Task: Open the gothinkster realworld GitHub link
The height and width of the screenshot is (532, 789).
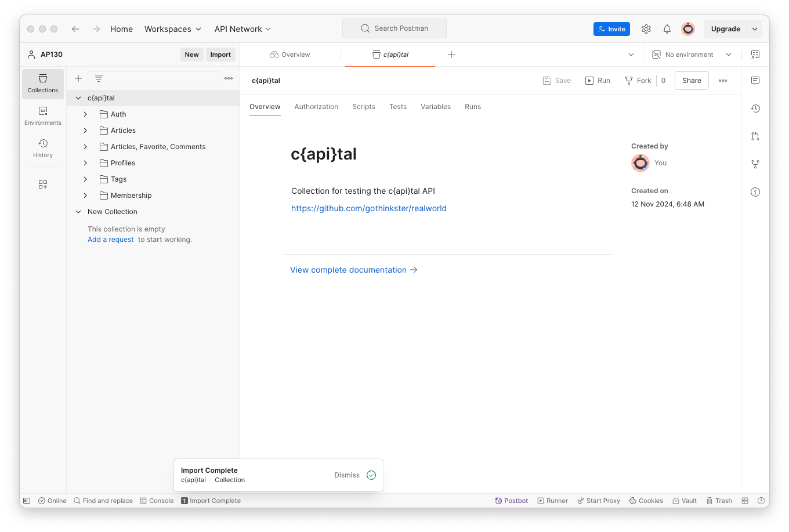Action: pos(369,208)
